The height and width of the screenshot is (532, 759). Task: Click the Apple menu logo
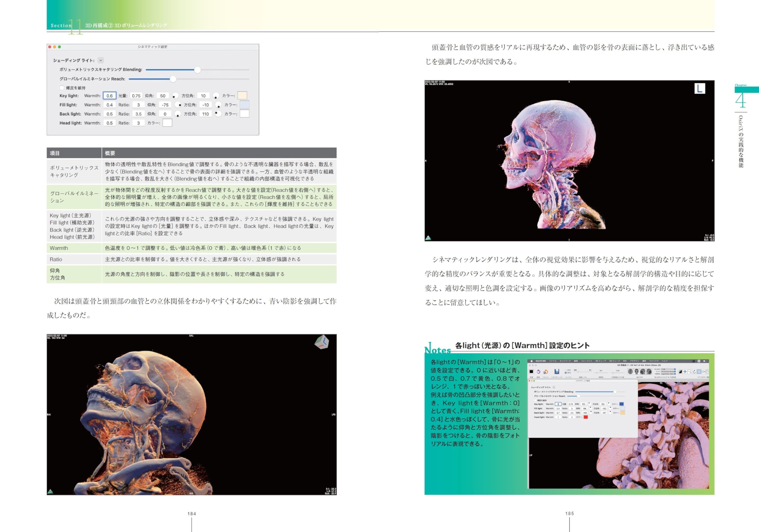coord(532,361)
